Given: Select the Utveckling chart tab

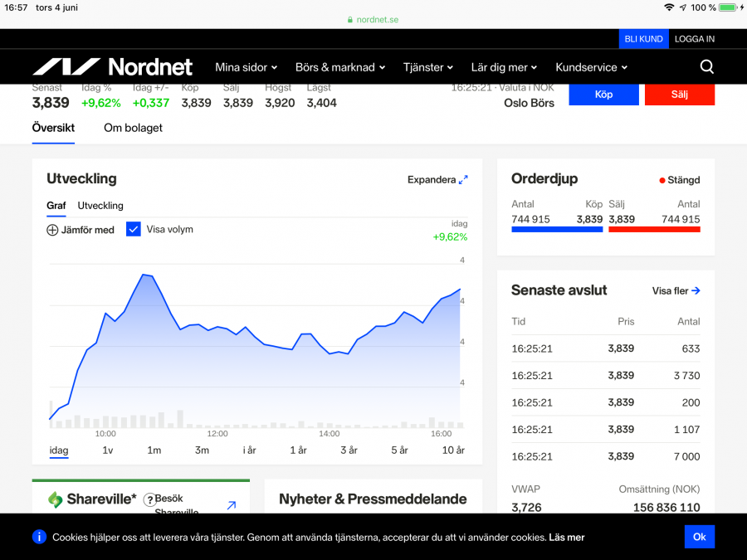Looking at the screenshot, I should [x=100, y=206].
